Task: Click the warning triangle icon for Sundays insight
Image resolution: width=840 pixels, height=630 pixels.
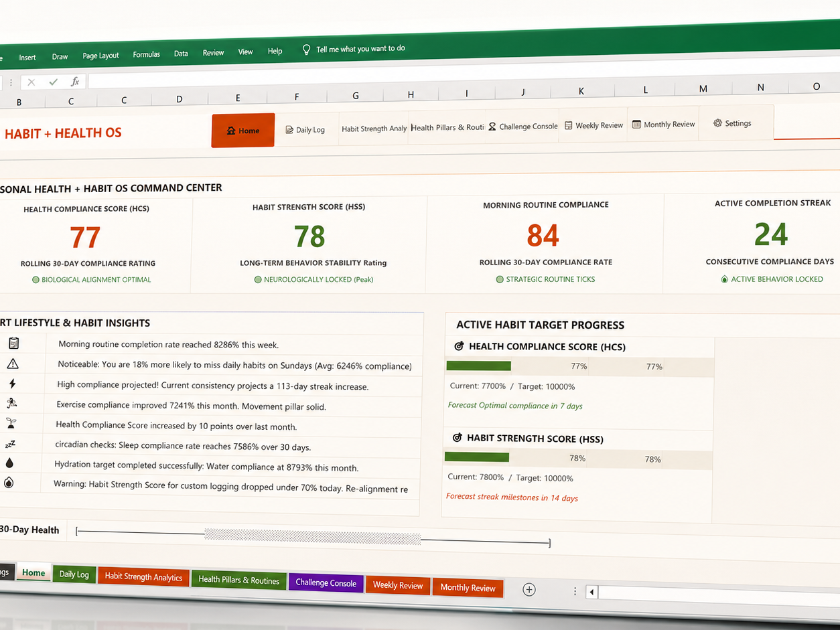Action: click(x=13, y=364)
